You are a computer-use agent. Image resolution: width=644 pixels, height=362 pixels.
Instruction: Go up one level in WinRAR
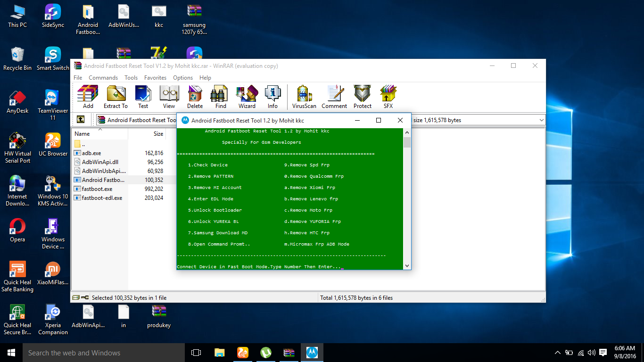81,120
